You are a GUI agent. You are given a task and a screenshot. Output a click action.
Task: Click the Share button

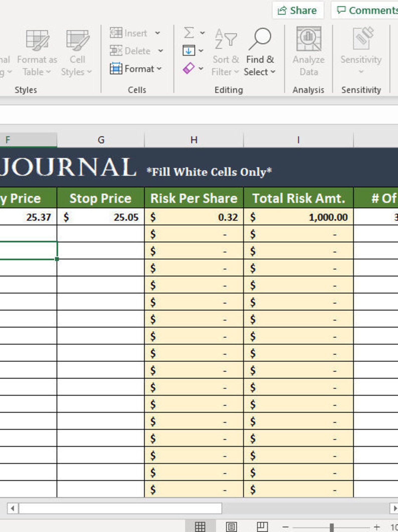point(298,11)
